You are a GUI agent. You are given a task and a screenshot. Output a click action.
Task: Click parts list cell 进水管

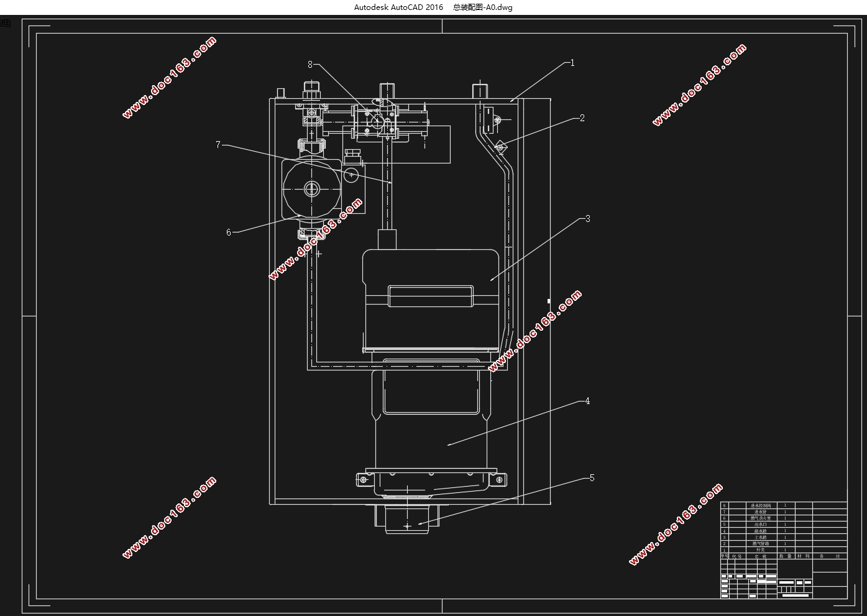pos(761,512)
